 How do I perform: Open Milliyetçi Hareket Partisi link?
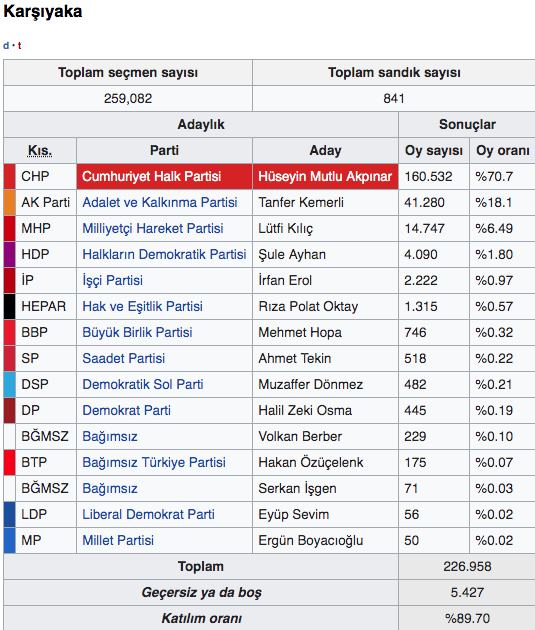(x=153, y=228)
